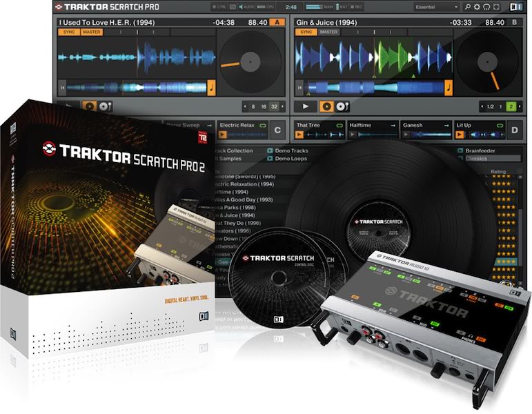The width and height of the screenshot is (532, 414).
Task: Click the Demo Loops playlist icon
Action: pyautogui.click(x=270, y=159)
